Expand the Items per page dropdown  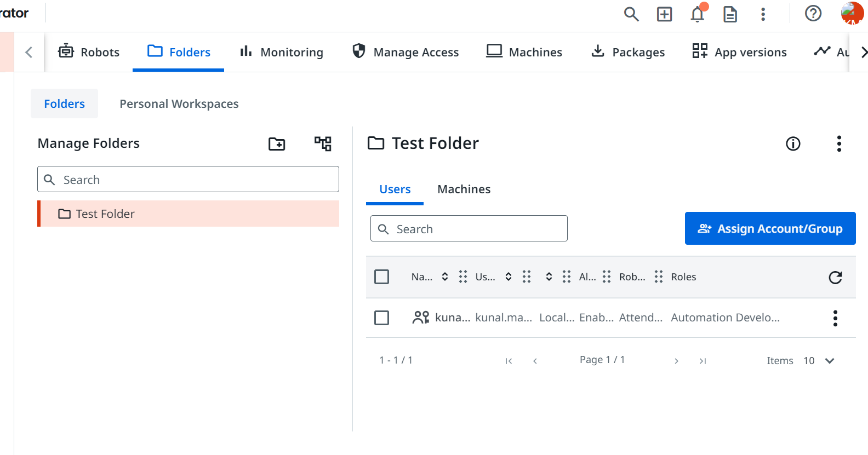pos(829,361)
